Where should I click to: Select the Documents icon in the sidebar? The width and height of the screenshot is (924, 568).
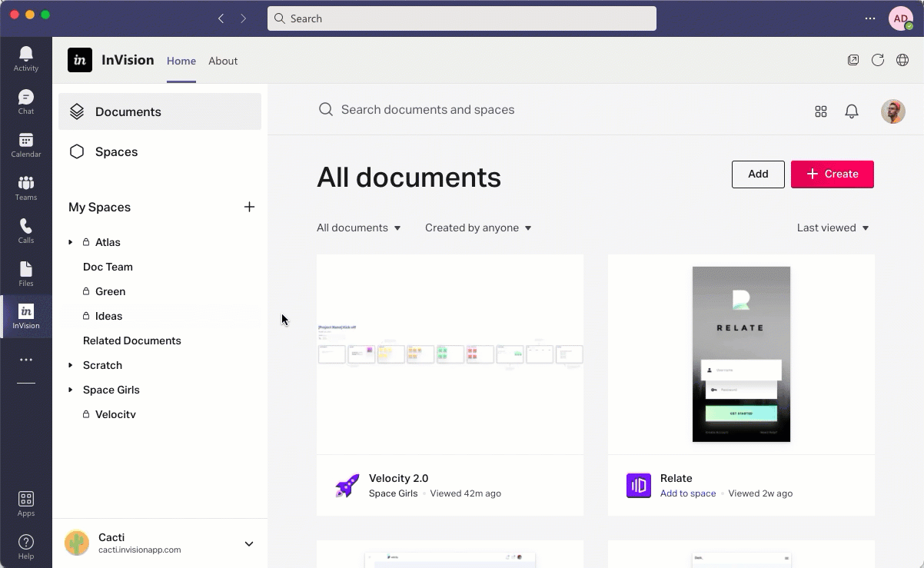(77, 111)
